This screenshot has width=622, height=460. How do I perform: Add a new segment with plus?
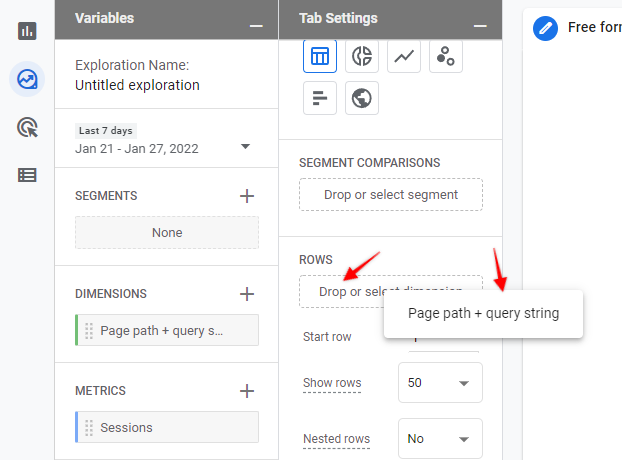[247, 196]
